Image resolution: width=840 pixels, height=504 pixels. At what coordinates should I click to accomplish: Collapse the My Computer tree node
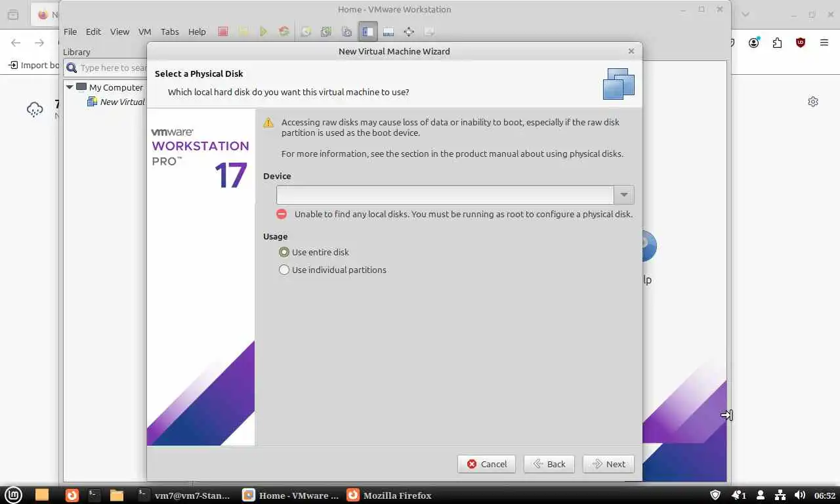(x=70, y=87)
